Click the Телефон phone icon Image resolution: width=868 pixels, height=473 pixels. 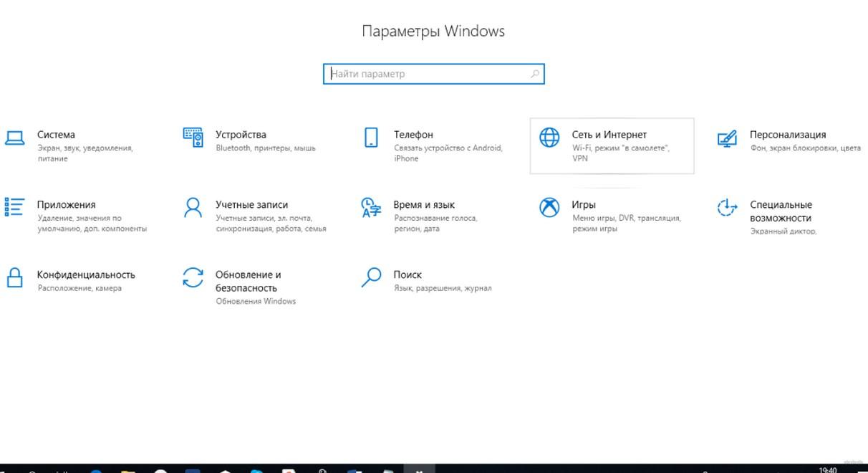371,137
